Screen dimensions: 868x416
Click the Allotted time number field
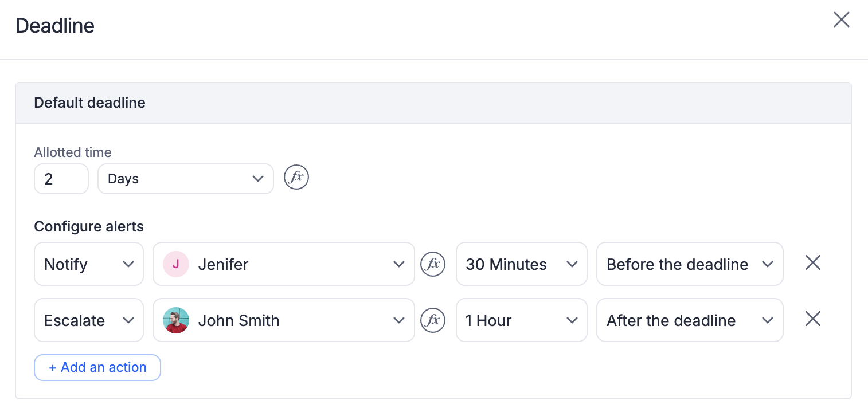pos(61,179)
